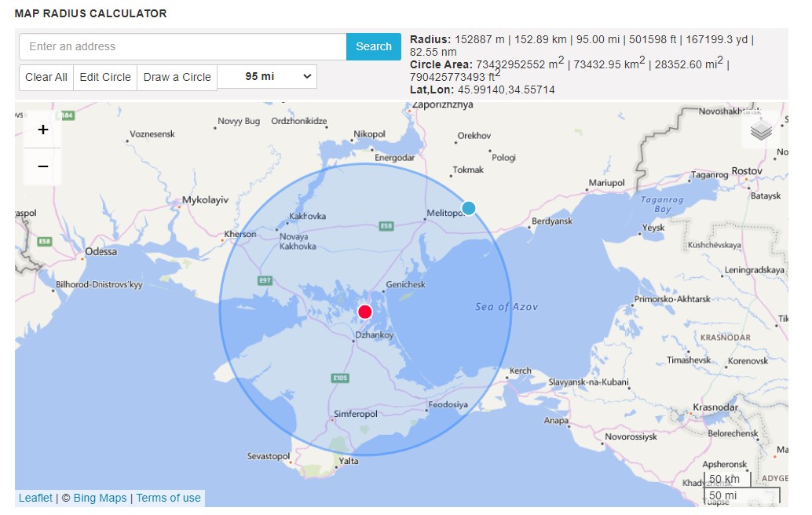Click the Circle Area readout text
The height and width of the screenshot is (515, 812).
click(569, 71)
